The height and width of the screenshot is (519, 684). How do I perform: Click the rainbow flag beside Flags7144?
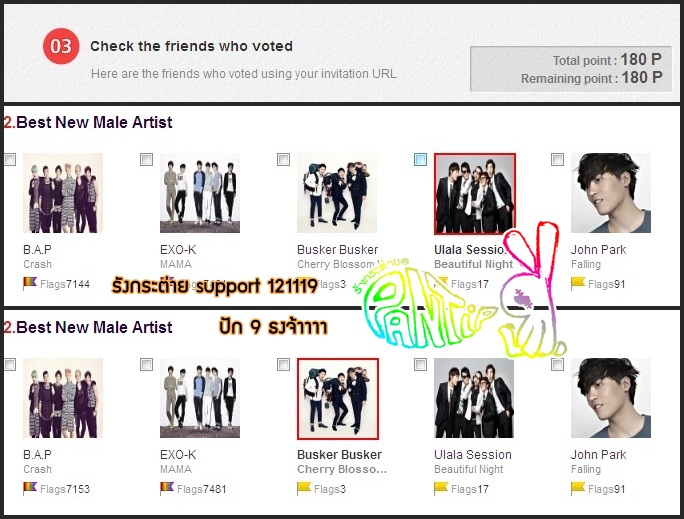(30, 283)
